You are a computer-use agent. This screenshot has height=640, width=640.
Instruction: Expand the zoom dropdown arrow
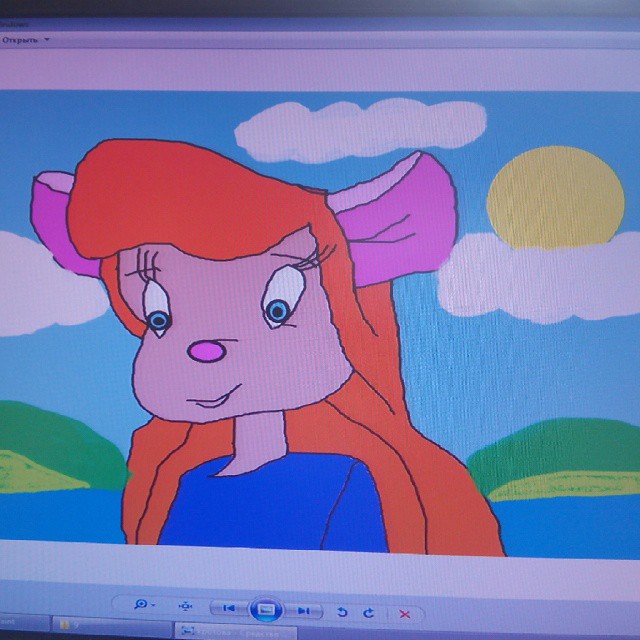coord(153,605)
